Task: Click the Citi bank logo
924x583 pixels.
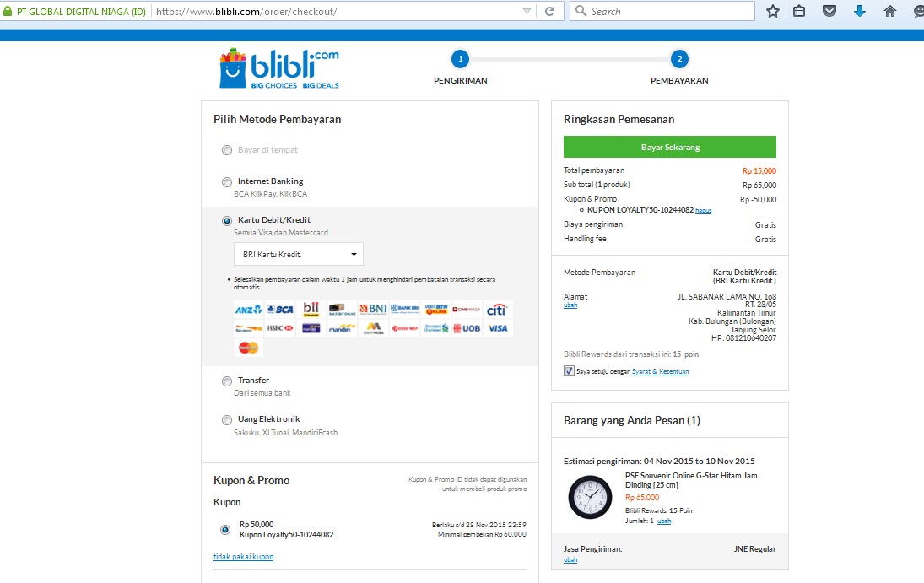Action: (x=497, y=310)
